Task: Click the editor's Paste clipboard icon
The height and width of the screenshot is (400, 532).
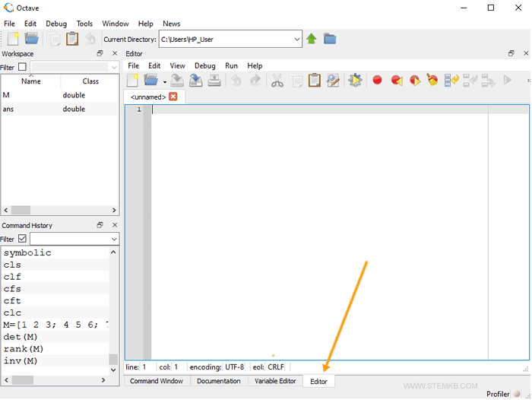Action: [x=314, y=81]
